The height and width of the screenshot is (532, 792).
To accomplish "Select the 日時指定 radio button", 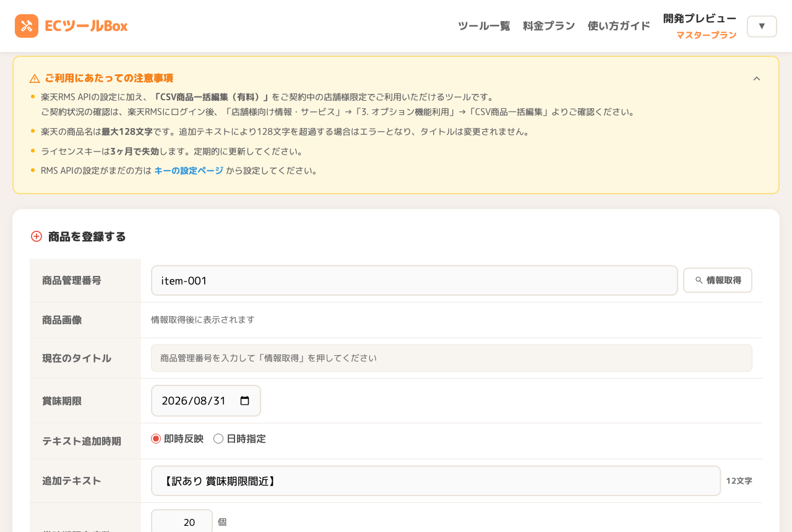I will tap(218, 439).
